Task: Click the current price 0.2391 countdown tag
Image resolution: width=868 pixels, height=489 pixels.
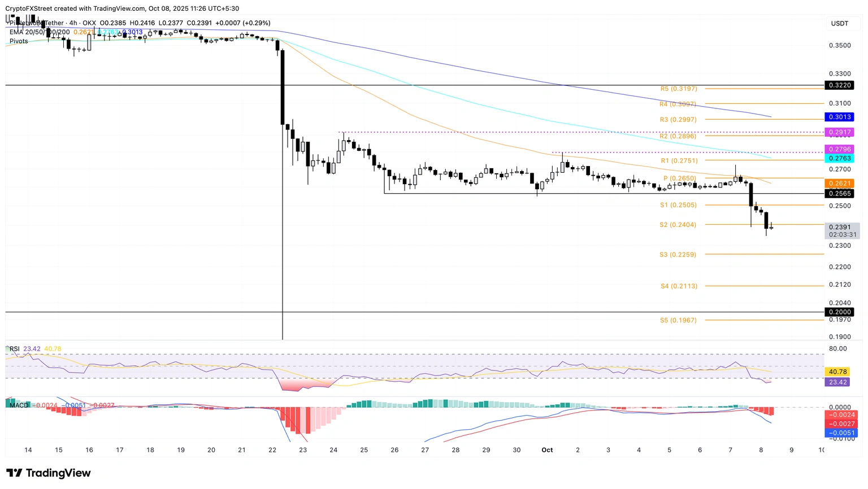Action: (x=842, y=231)
